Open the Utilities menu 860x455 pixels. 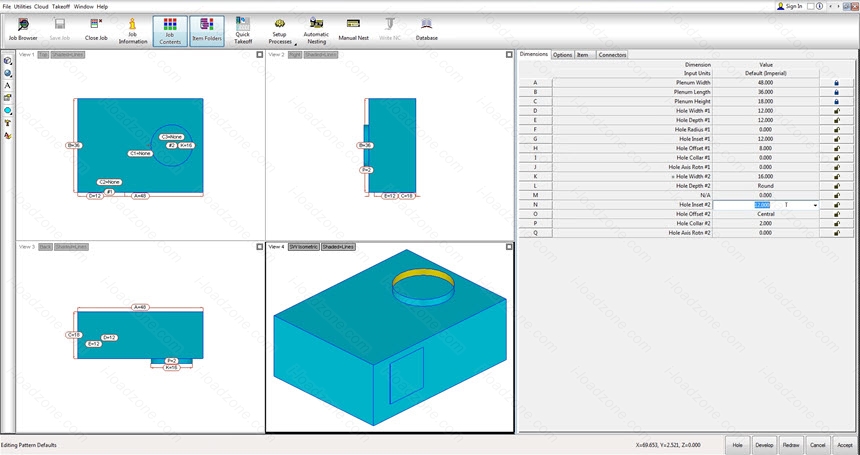(x=22, y=7)
